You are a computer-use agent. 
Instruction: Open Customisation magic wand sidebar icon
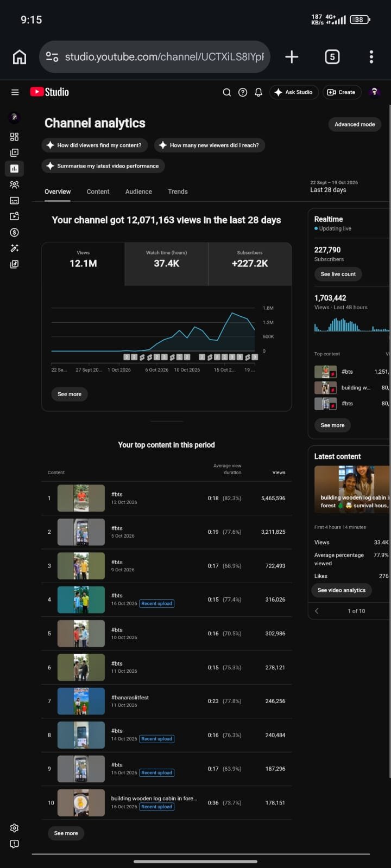click(15, 248)
